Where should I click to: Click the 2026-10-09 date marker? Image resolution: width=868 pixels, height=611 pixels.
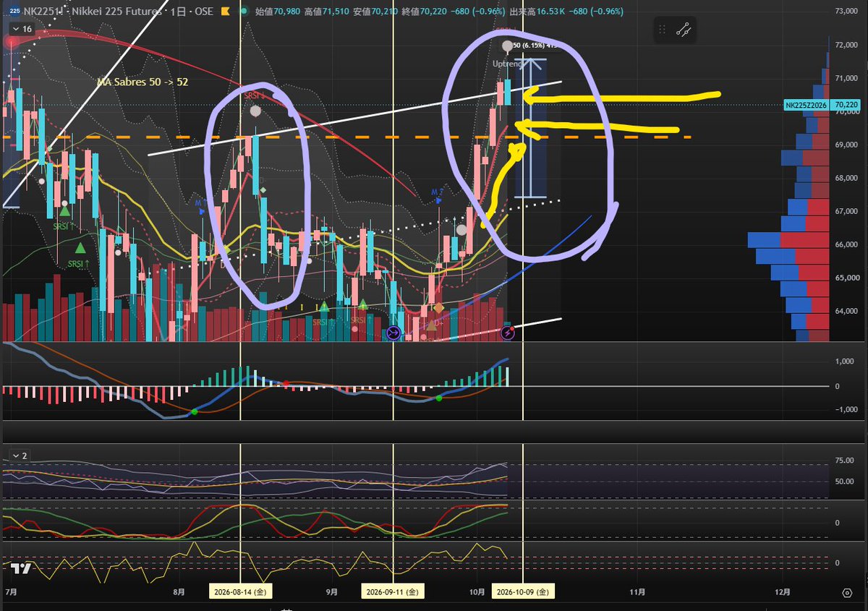click(x=523, y=591)
